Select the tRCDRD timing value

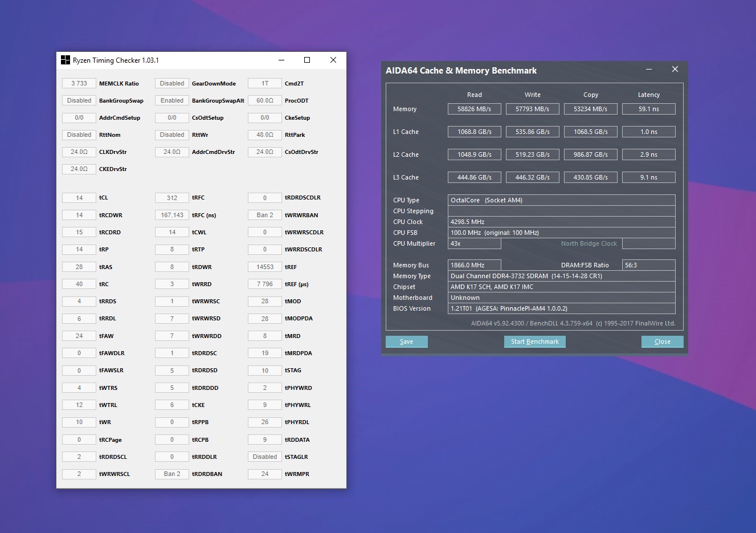[79, 232]
